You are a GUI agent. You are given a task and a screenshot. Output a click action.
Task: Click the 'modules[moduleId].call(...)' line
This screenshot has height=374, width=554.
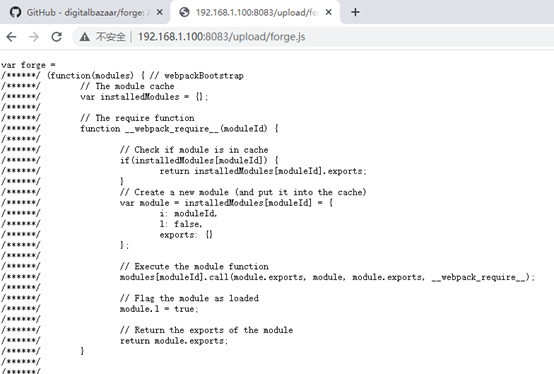(327, 277)
